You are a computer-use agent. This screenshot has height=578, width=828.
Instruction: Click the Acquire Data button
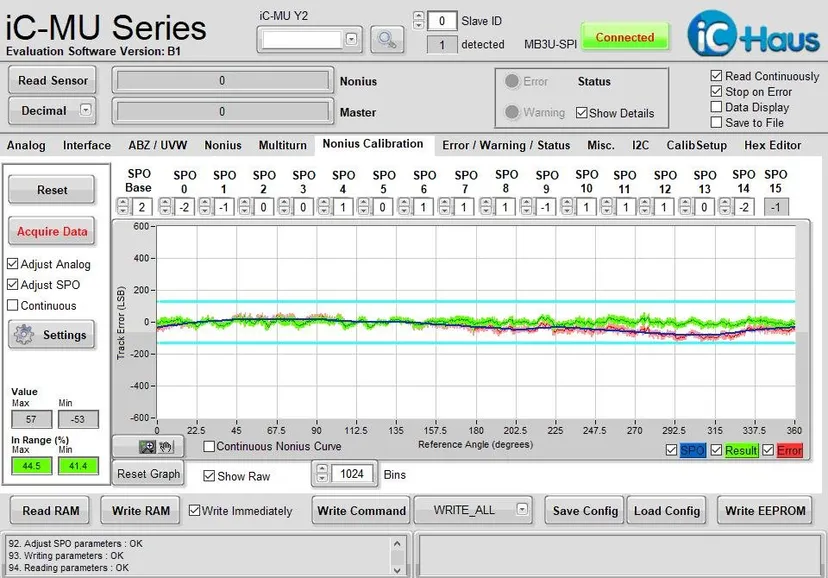click(52, 231)
